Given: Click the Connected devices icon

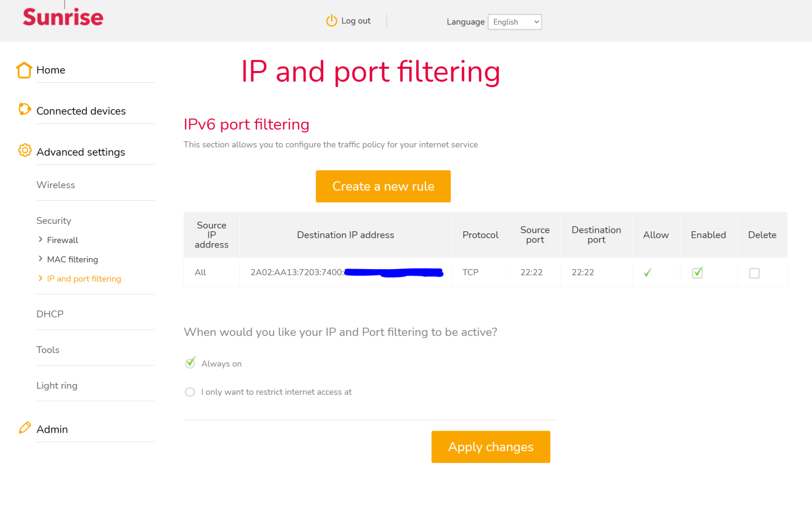Looking at the screenshot, I should (x=24, y=110).
